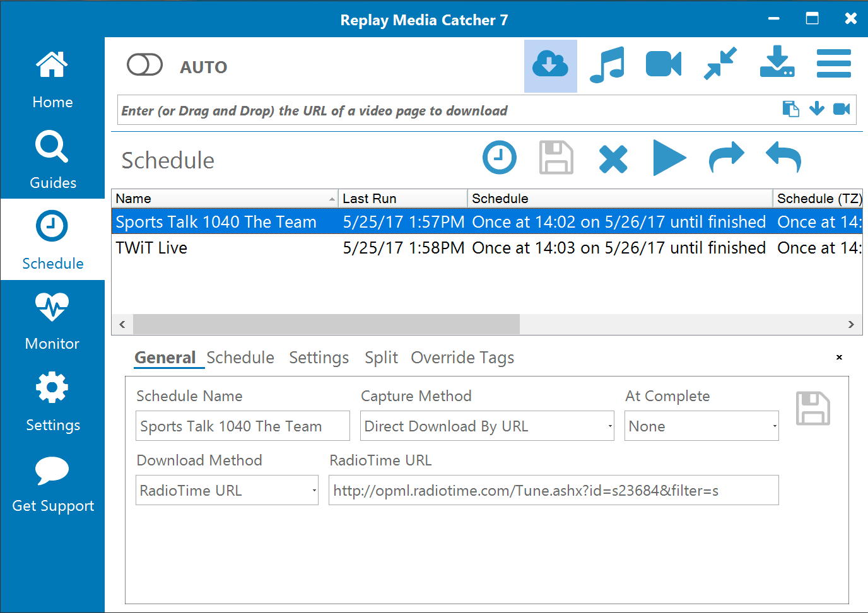
Task: Open the At Complete dropdown
Action: 701,426
